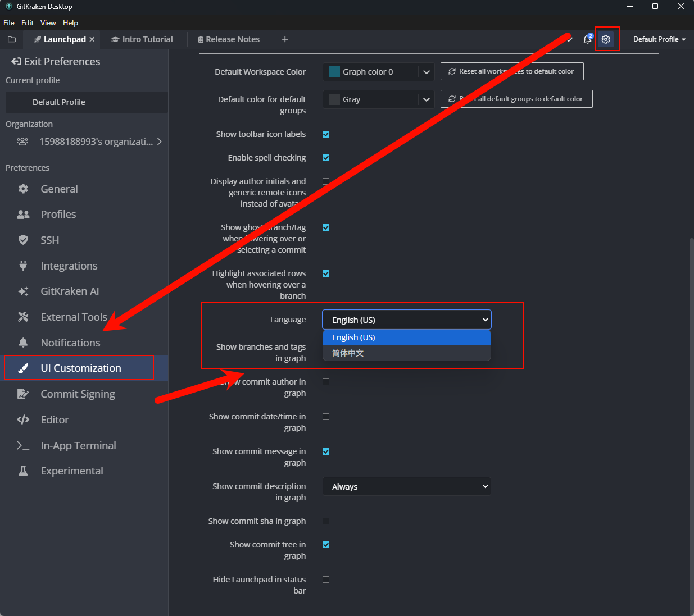Click Exit Preferences
This screenshot has width=694, height=616.
(55, 61)
